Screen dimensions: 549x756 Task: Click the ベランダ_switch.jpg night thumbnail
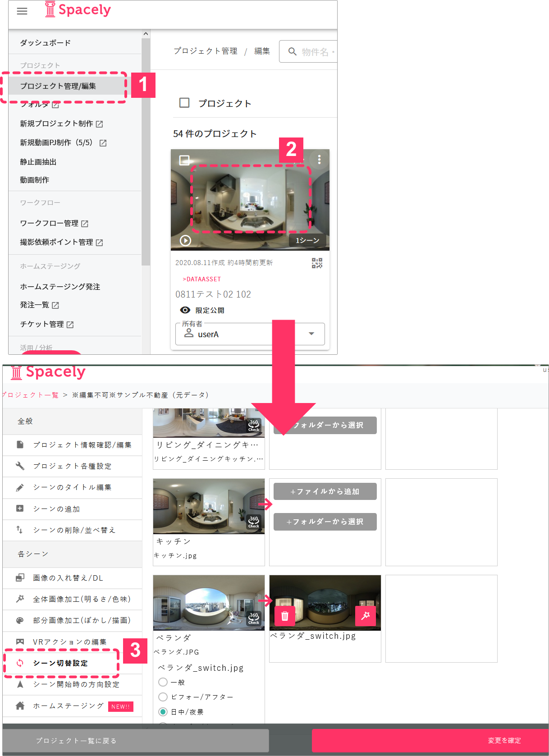[325, 603]
